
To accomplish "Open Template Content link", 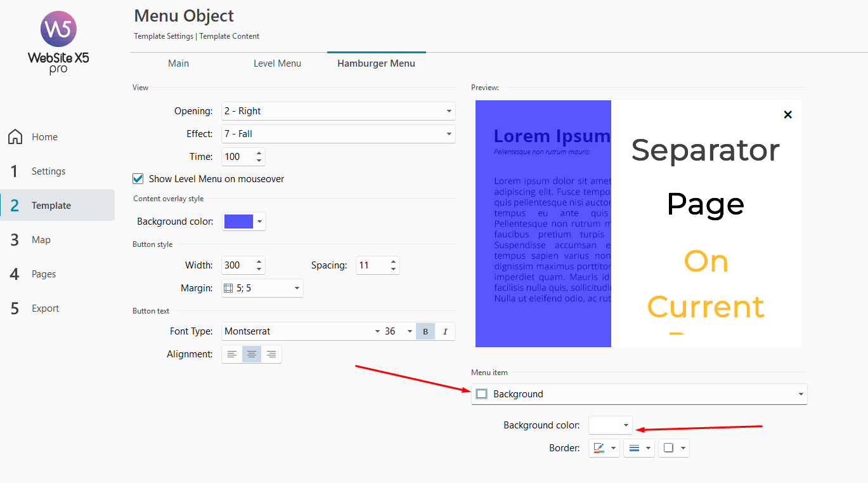I will tap(230, 36).
